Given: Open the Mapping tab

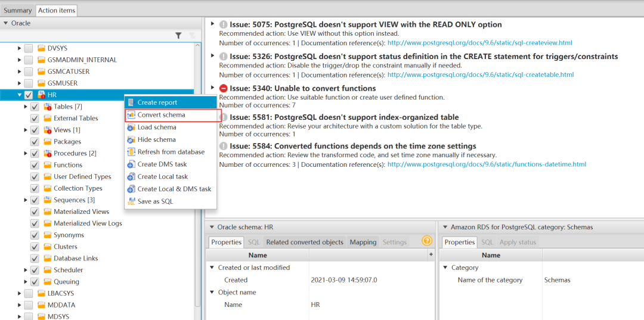Looking at the screenshot, I should pyautogui.click(x=363, y=242).
